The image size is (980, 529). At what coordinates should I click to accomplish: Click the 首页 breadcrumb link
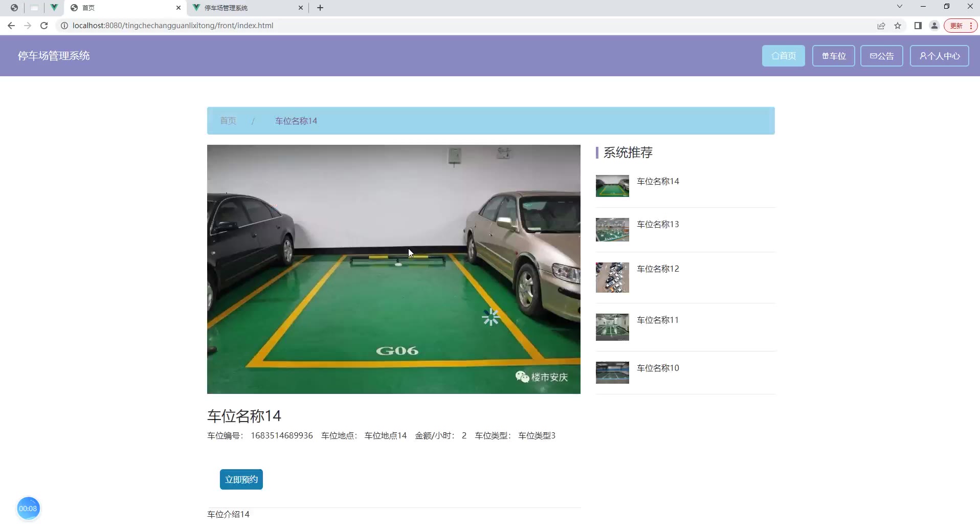click(x=228, y=121)
